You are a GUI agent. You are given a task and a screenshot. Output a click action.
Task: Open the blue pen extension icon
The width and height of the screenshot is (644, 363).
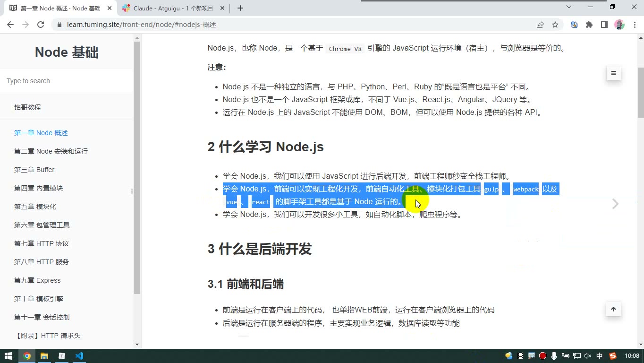[x=574, y=25]
